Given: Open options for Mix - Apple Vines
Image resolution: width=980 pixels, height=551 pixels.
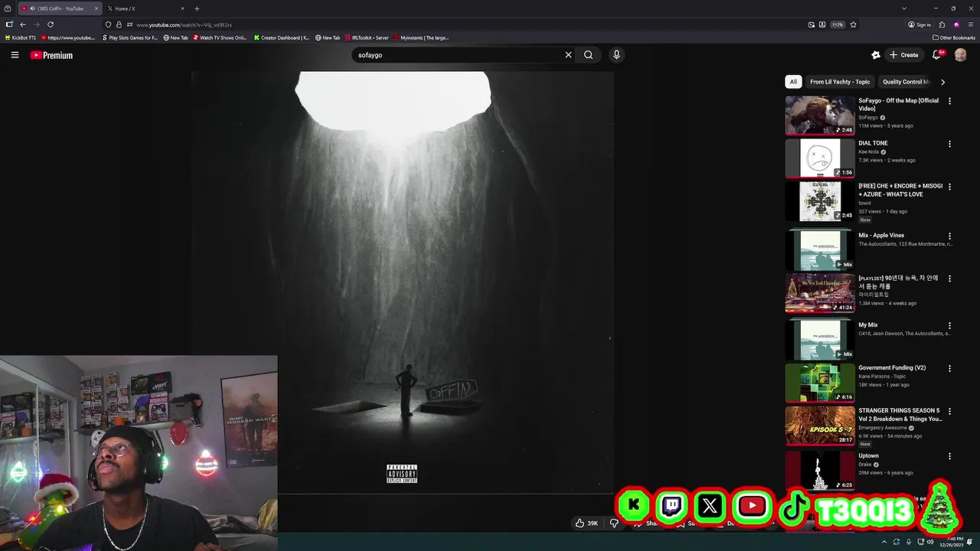Looking at the screenshot, I should pyautogui.click(x=949, y=236).
